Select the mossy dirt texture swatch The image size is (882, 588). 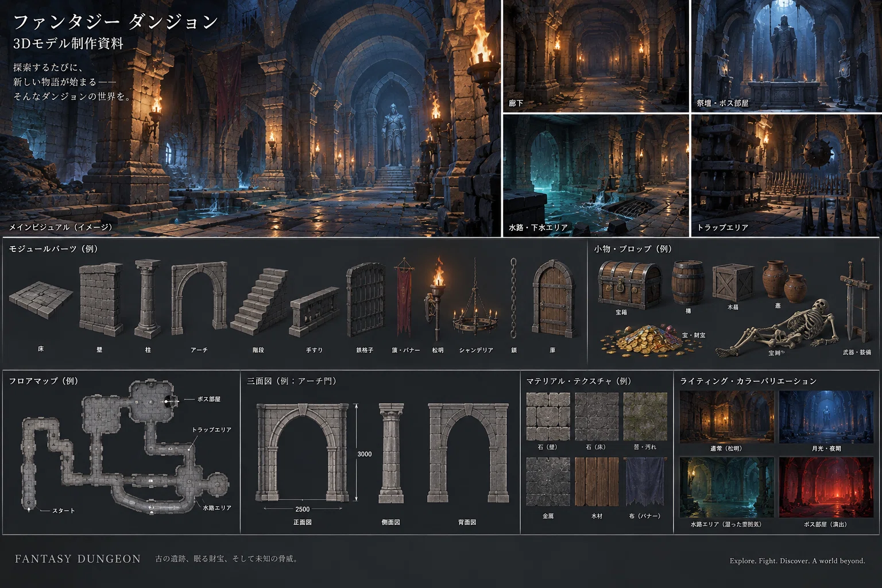click(x=645, y=417)
